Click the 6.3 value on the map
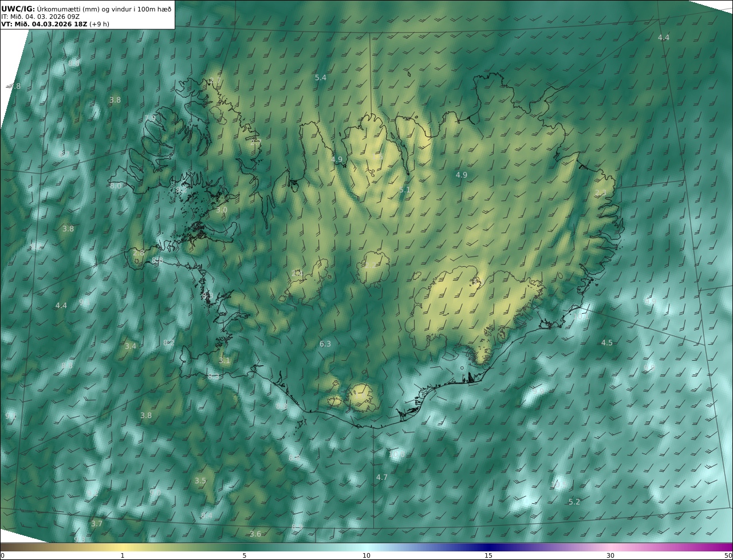 point(325,344)
